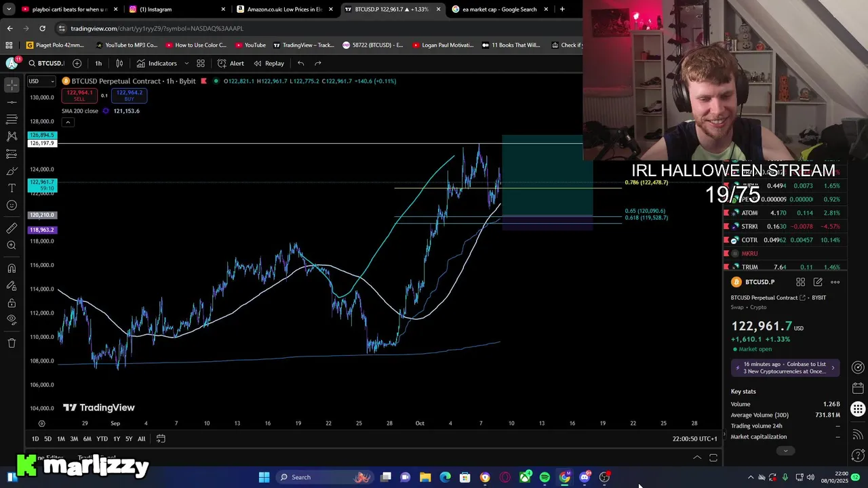Open the user profile avatar menu
The height and width of the screenshot is (488, 868).
[x=12, y=63]
